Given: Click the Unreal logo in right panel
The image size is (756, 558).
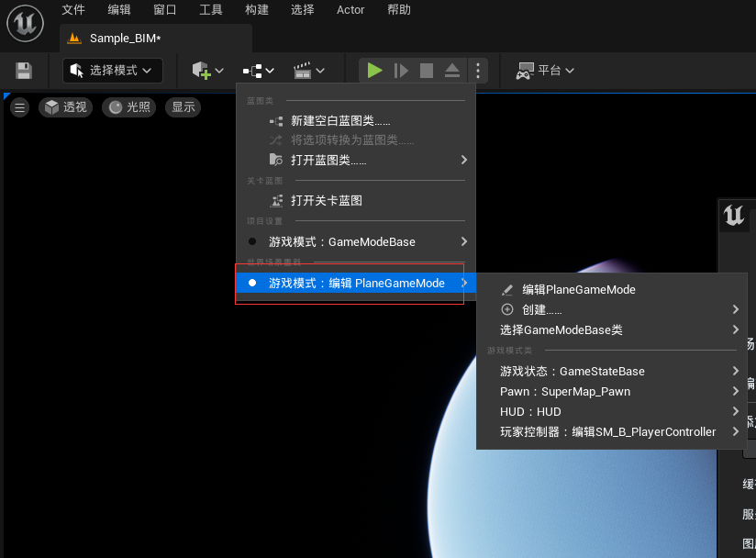Looking at the screenshot, I should (x=734, y=215).
